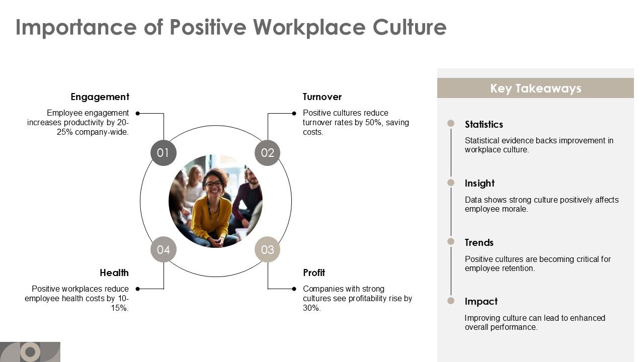Select the slide title text
This screenshot has width=644, height=362.
click(231, 28)
